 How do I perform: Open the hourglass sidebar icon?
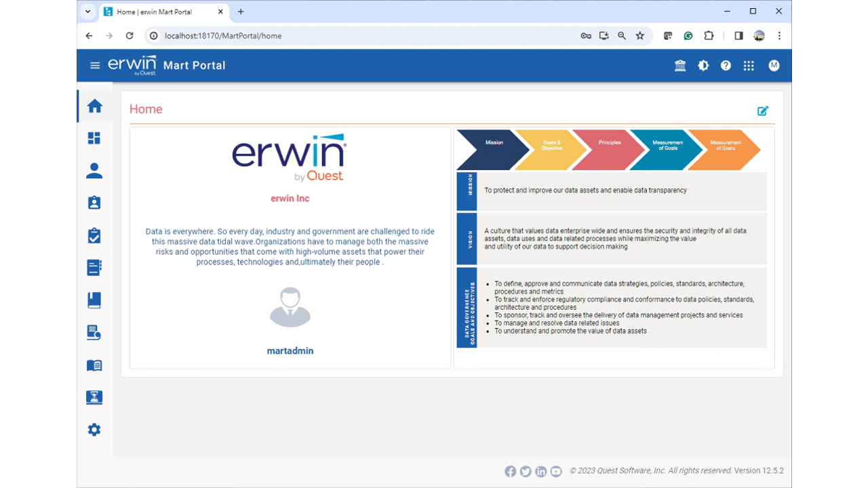[94, 397]
